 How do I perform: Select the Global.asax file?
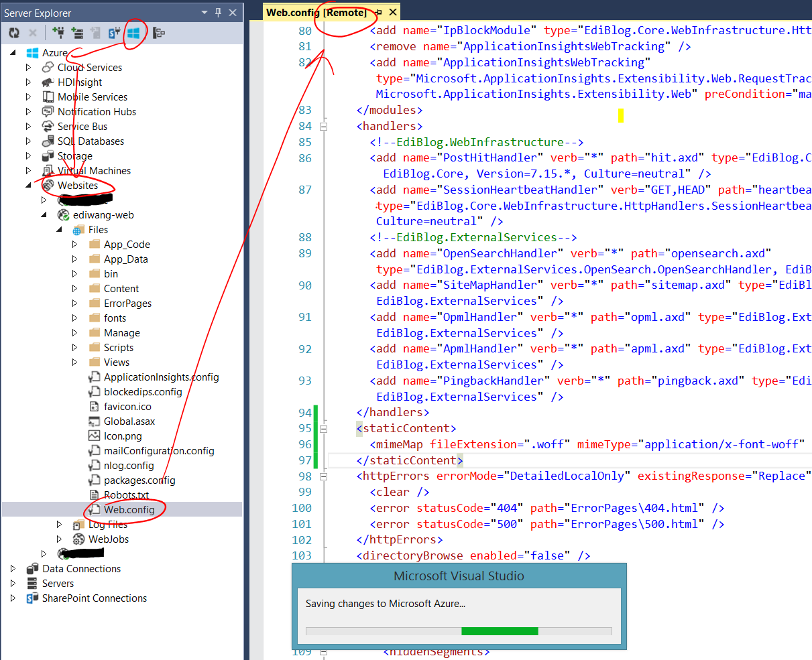[129, 421]
